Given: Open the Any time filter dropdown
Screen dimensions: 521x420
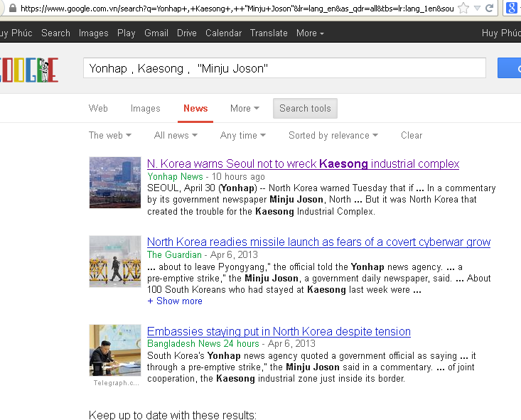Looking at the screenshot, I should (243, 135).
